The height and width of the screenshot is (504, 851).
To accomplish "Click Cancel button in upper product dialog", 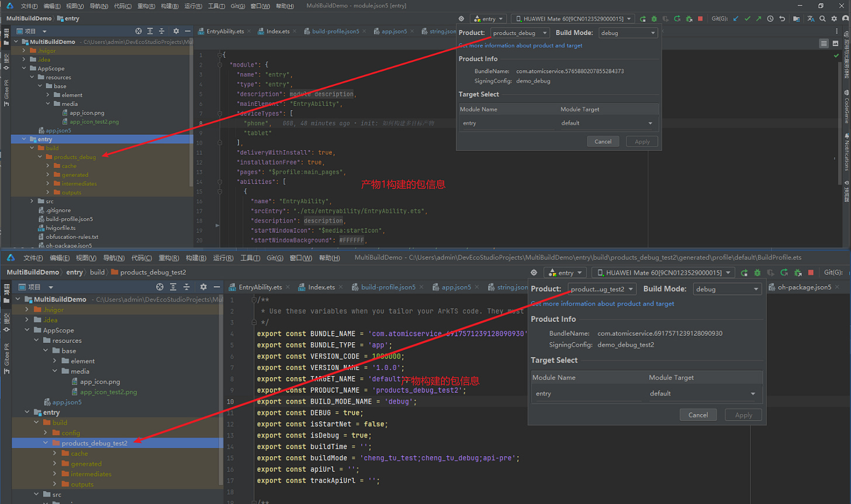I will pos(603,141).
